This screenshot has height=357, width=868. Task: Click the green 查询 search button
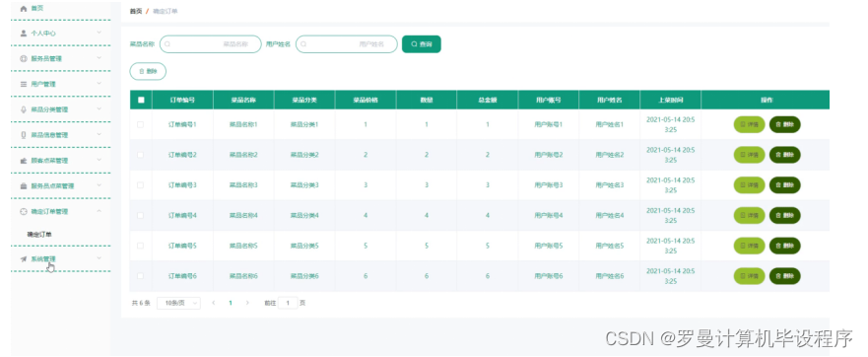click(x=422, y=44)
